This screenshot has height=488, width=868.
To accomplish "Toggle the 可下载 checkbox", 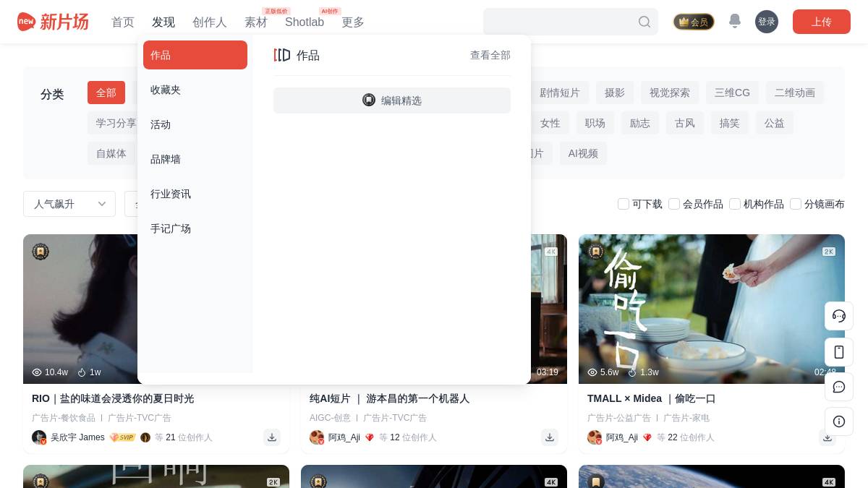I will pyautogui.click(x=624, y=204).
